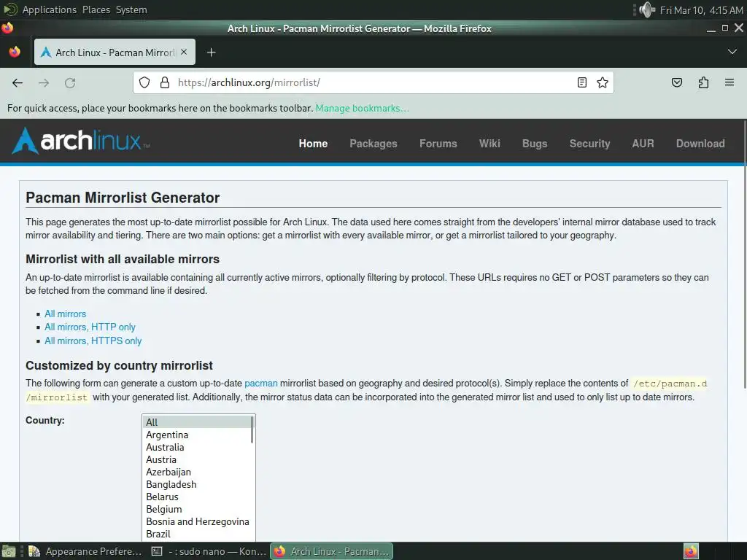Go back using the Firefox back arrow
Viewport: 747px width, 560px height.
click(18, 83)
